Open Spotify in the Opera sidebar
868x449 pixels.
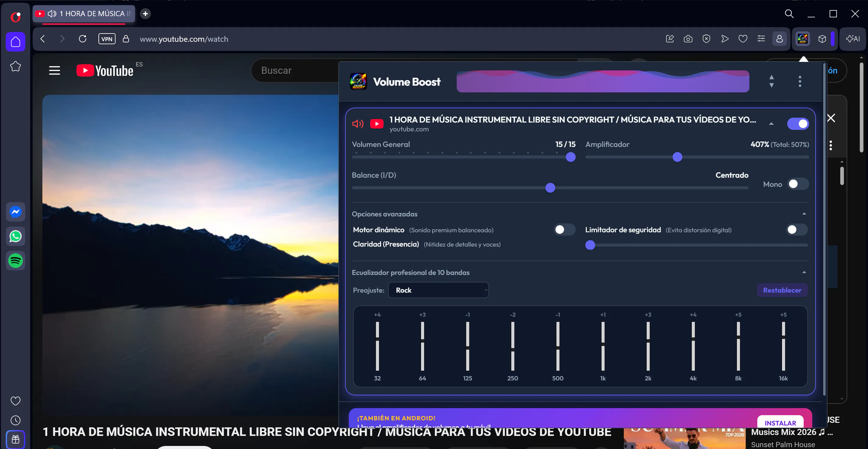[16, 260]
